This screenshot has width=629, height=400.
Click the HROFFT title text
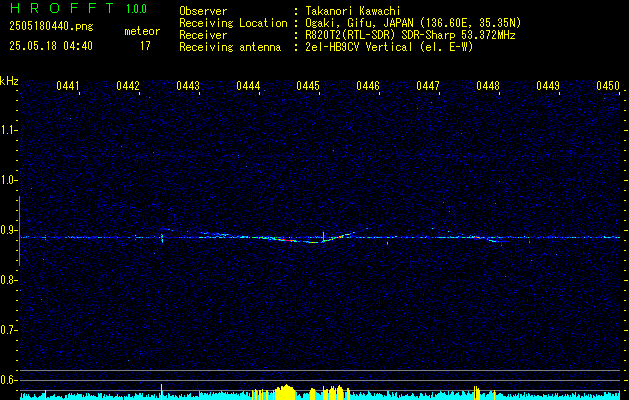click(x=62, y=8)
